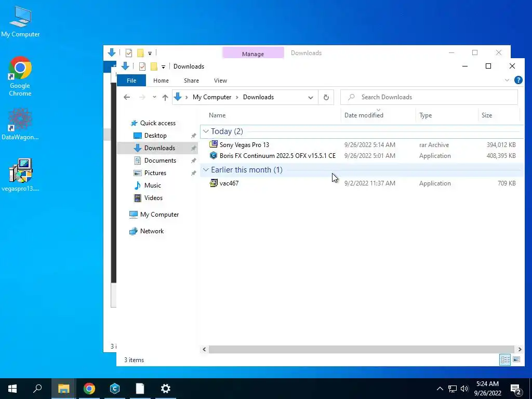This screenshot has height=399, width=532.
Task: Click My Computer in the address bar breadcrumb
Action: pyautogui.click(x=212, y=97)
